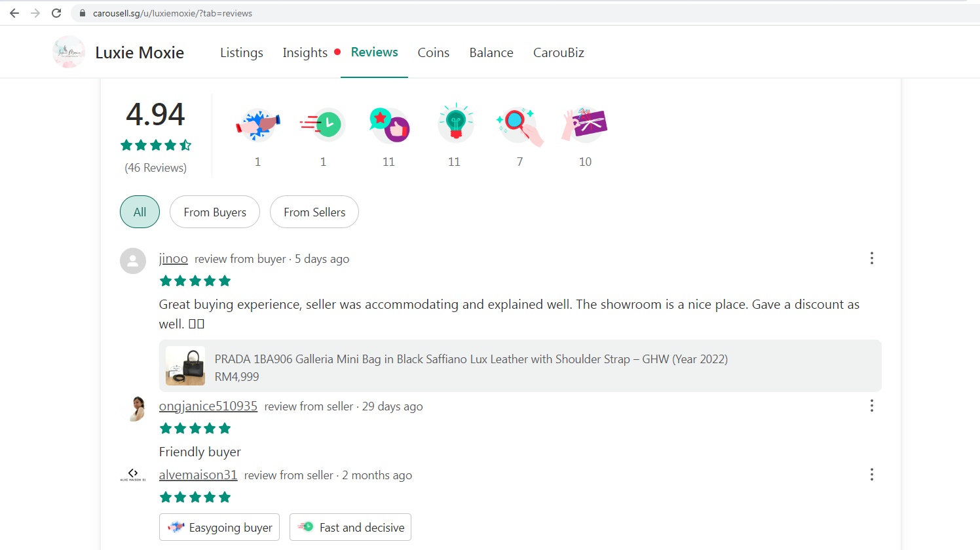This screenshot has height=550, width=980.
Task: Filter reviews From Buyers
Action: pos(215,212)
